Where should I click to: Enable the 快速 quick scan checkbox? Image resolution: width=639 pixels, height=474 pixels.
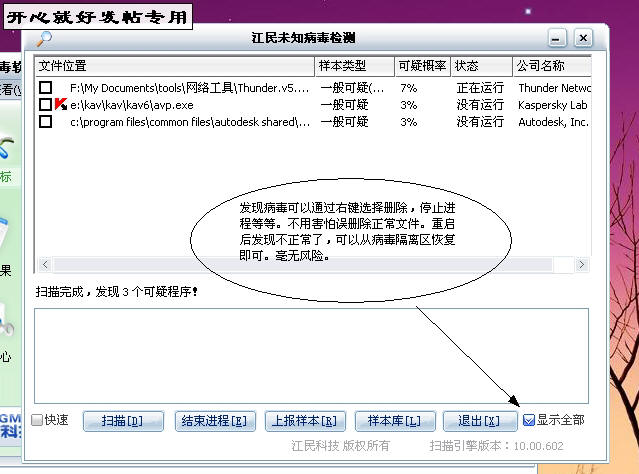(x=37, y=420)
